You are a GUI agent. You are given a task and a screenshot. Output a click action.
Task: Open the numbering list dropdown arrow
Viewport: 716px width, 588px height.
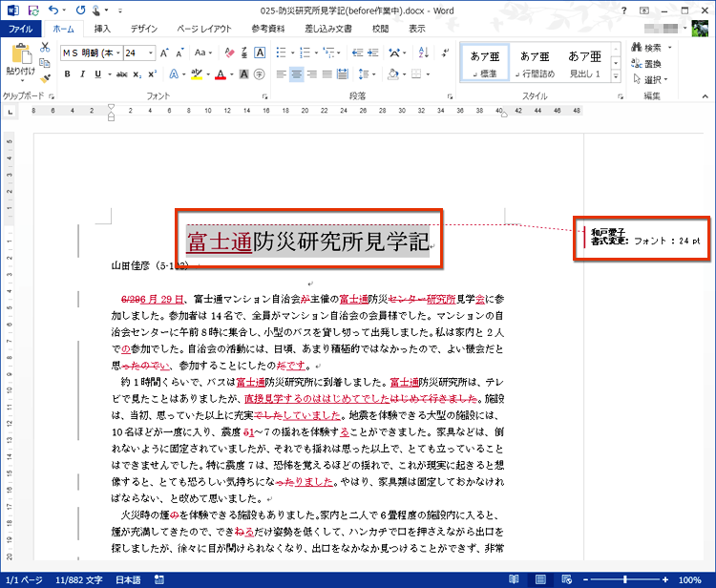pyautogui.click(x=316, y=52)
